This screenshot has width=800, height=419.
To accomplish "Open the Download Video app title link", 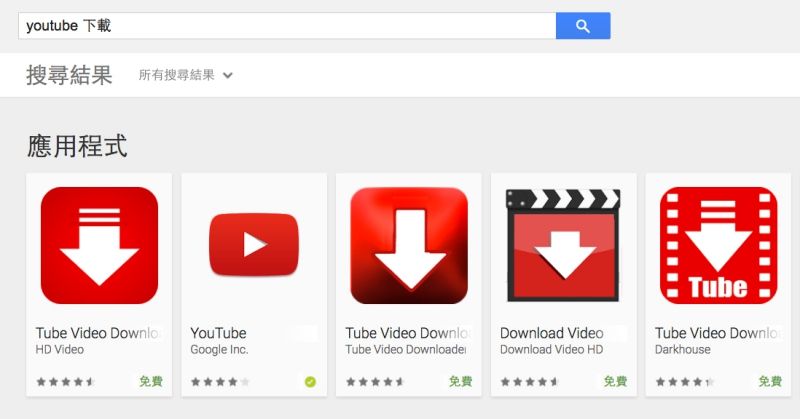I will tap(552, 333).
